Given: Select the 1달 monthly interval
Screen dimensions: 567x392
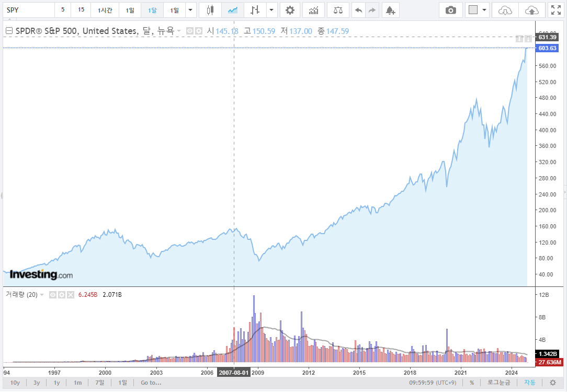Looking at the screenshot, I should coord(152,10).
